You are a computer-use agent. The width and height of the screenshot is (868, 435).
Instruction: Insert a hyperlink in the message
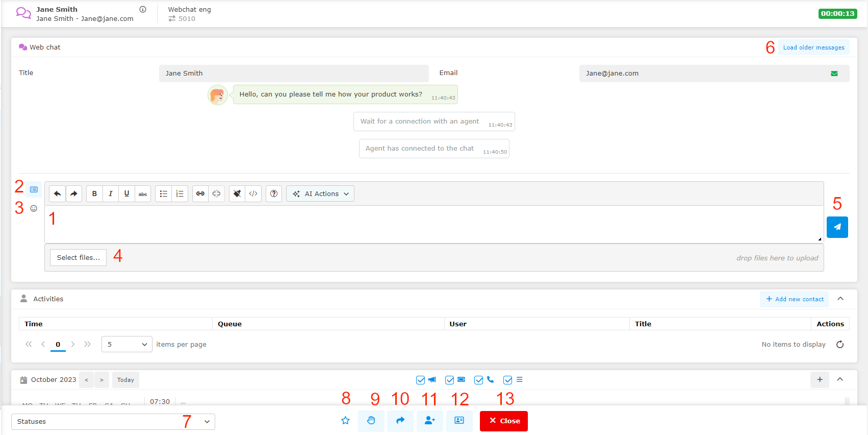[x=200, y=194]
